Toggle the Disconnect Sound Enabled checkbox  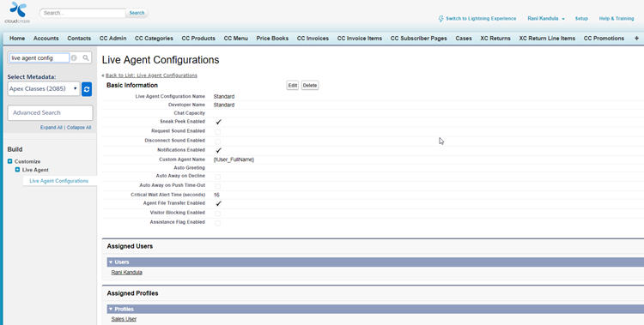click(x=218, y=141)
